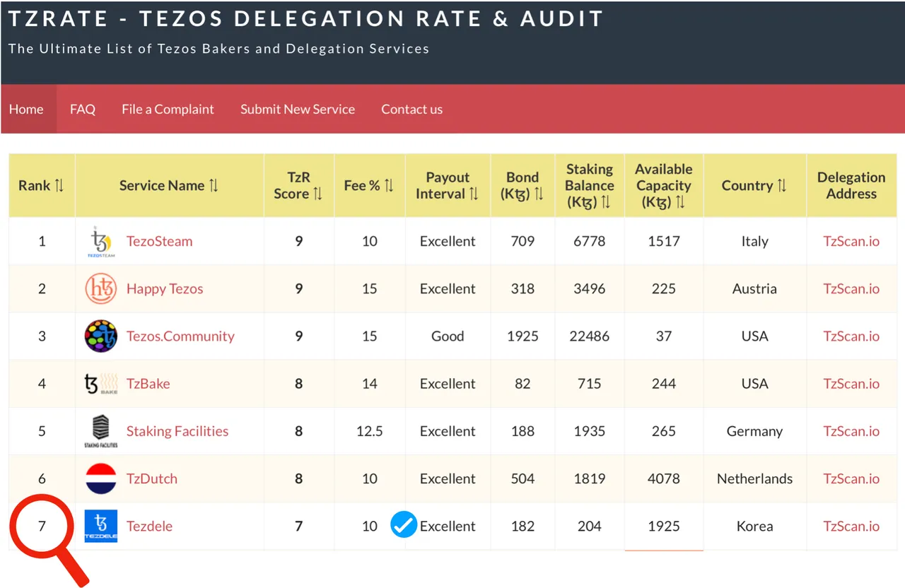Open TzScan.io link for TezoSteam
Image resolution: width=905 pixels, height=588 pixels.
(x=851, y=241)
